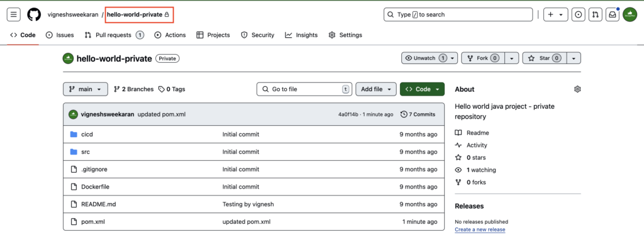Open pull requests icon in top header
The width and height of the screenshot is (644, 237).
click(595, 15)
